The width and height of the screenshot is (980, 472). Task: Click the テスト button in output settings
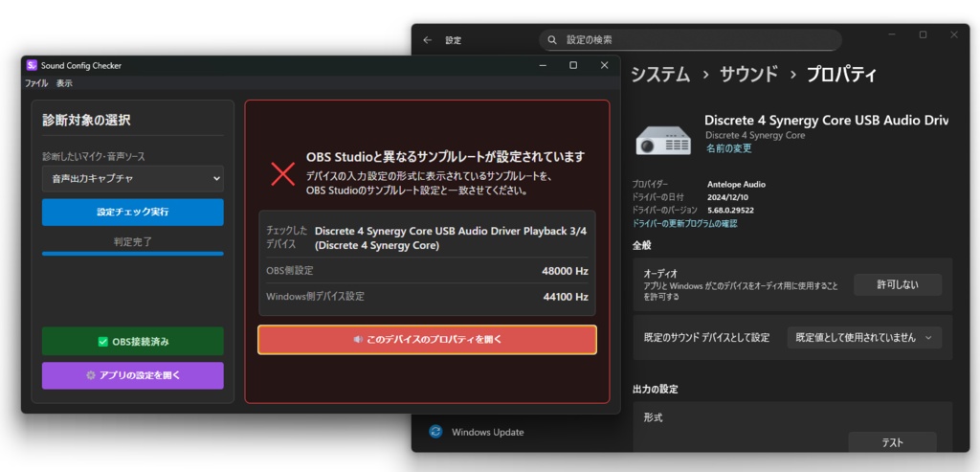click(x=893, y=442)
